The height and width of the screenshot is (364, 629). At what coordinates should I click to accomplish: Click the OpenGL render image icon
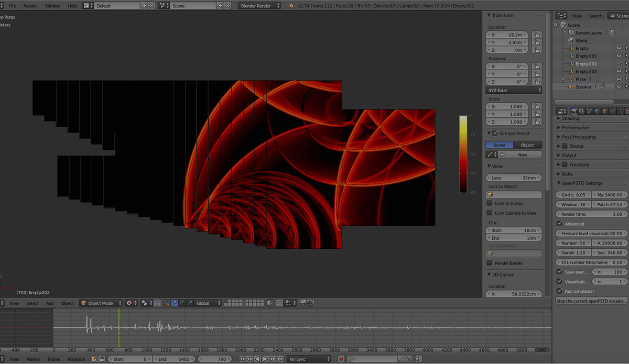(302, 303)
